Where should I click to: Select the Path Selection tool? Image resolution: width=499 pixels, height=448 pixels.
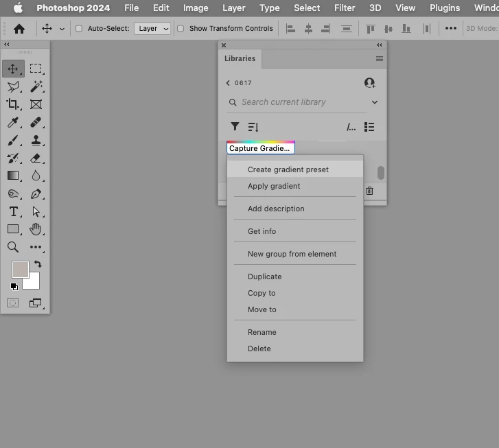(36, 211)
